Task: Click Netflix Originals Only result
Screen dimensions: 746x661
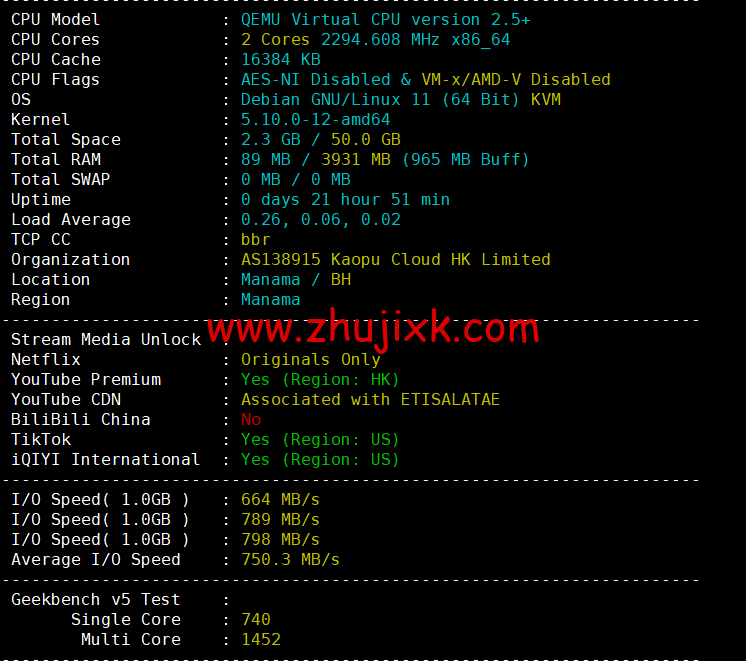Action: 310,359
